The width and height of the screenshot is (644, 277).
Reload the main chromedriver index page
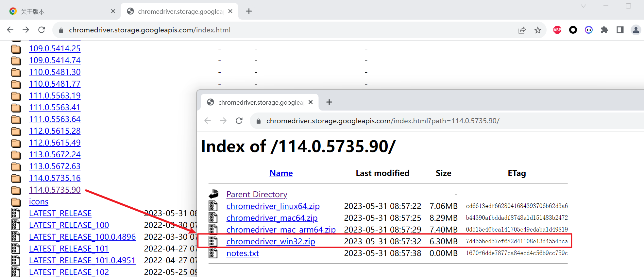click(42, 30)
